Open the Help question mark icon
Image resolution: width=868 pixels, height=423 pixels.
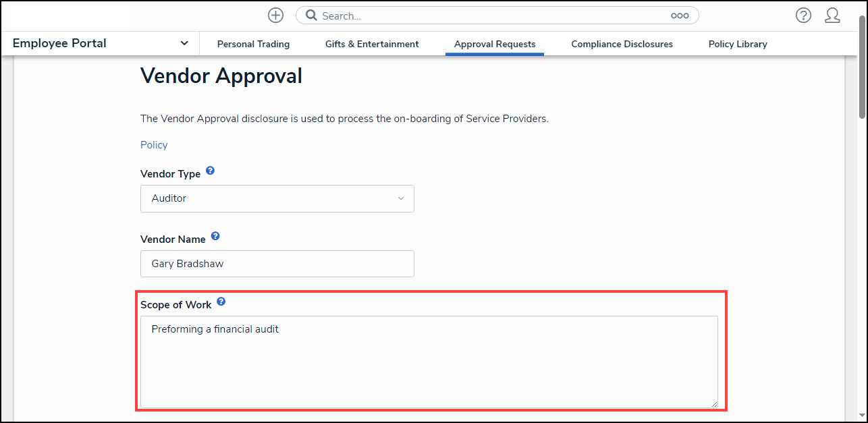(x=803, y=16)
